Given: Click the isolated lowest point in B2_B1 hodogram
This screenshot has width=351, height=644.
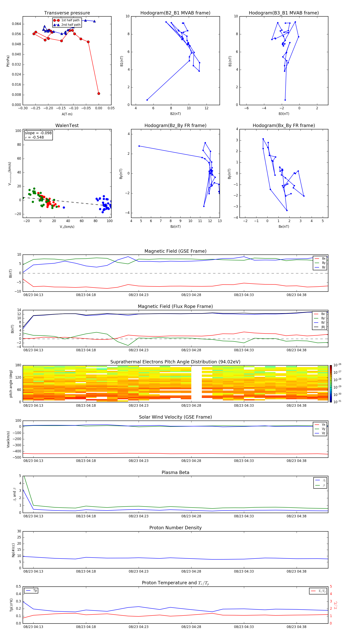Looking at the screenshot, I should [147, 100].
